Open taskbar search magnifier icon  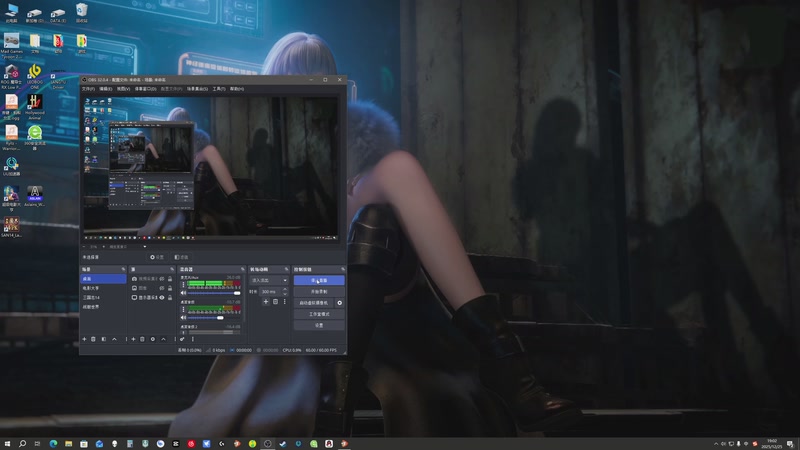tap(22, 444)
